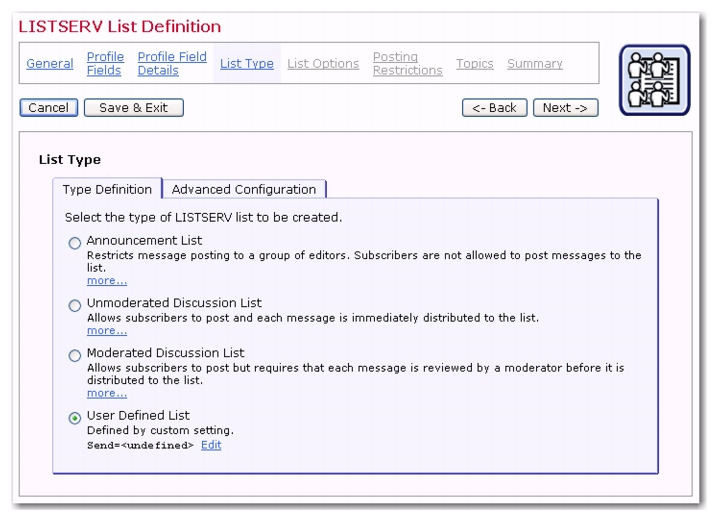Click Save & Exit button
This screenshot has width=718, height=520.
tap(134, 108)
